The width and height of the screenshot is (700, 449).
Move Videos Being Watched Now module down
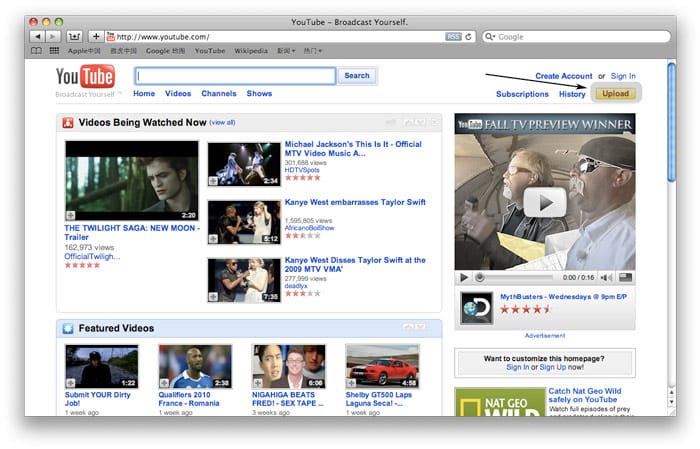coord(420,122)
